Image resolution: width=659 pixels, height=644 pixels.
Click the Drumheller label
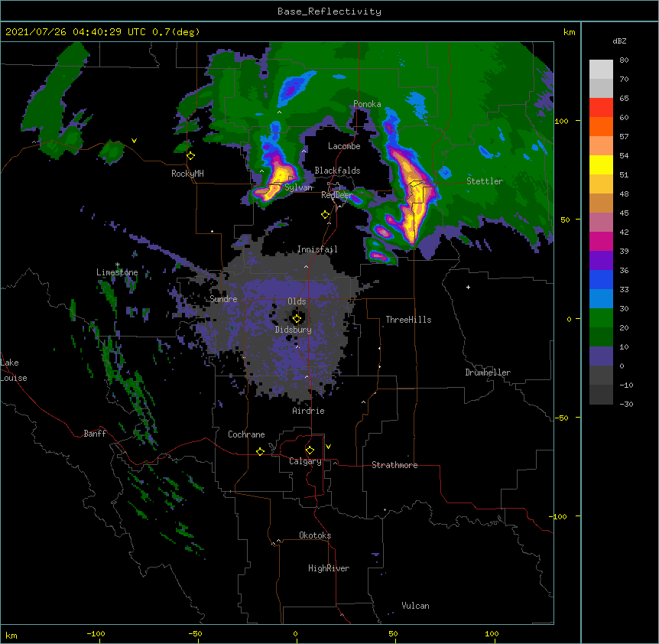(x=488, y=372)
